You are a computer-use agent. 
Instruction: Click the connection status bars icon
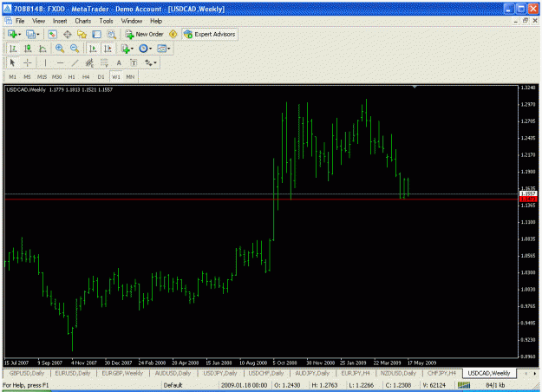tap(464, 385)
